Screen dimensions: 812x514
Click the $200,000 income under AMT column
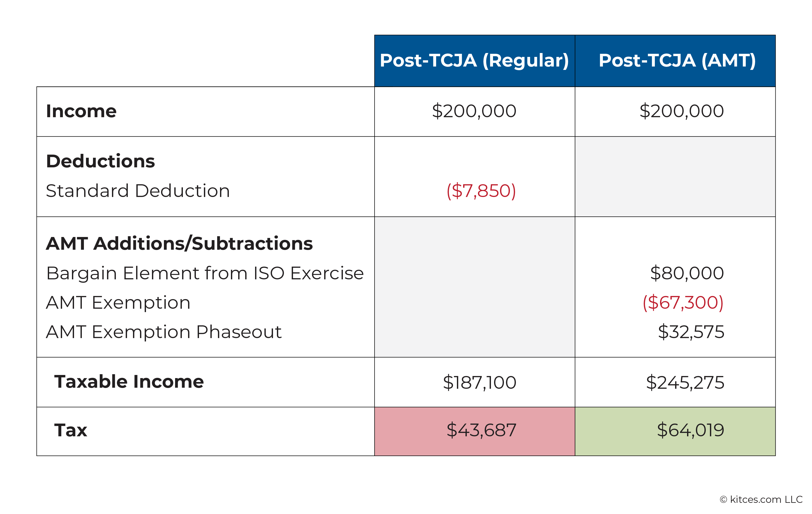[x=682, y=111]
